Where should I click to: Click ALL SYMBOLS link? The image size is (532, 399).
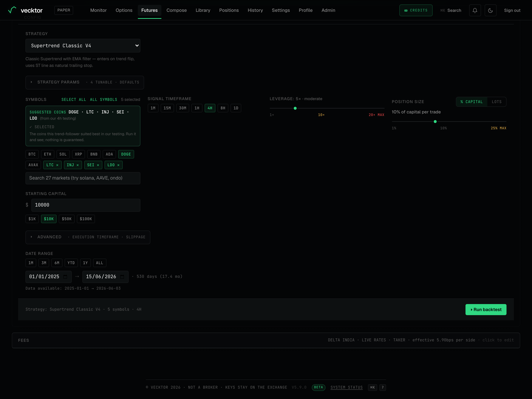pos(104,100)
